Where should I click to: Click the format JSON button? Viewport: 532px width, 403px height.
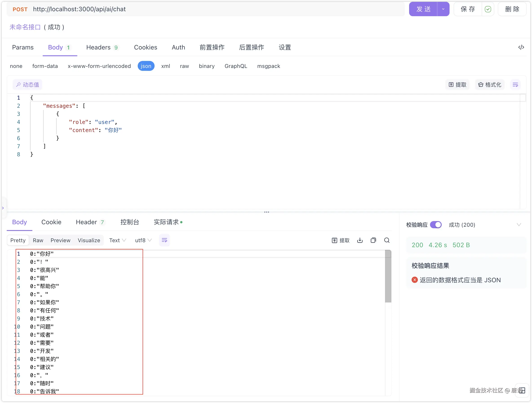coord(490,85)
